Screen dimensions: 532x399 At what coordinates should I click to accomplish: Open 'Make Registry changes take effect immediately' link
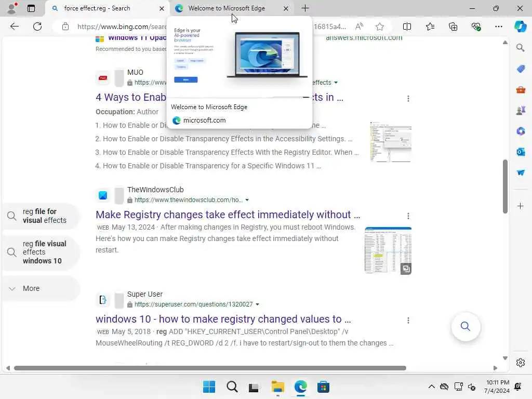[x=228, y=215]
